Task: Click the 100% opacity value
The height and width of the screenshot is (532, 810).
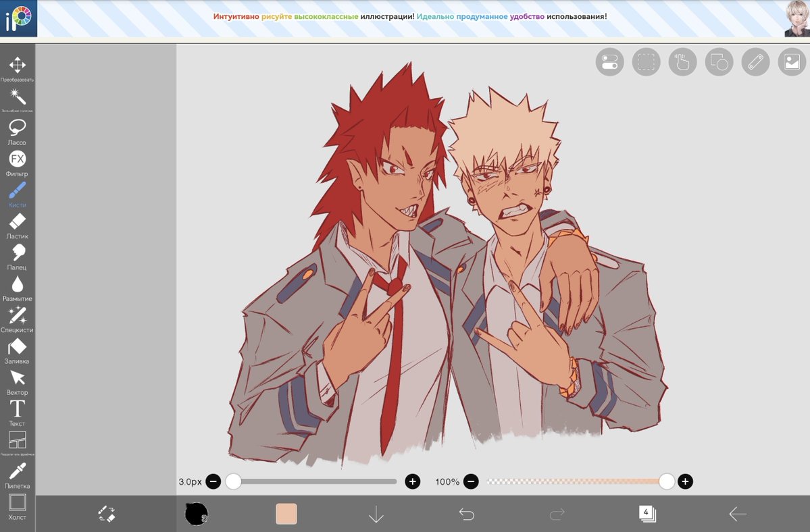Action: 447,481
